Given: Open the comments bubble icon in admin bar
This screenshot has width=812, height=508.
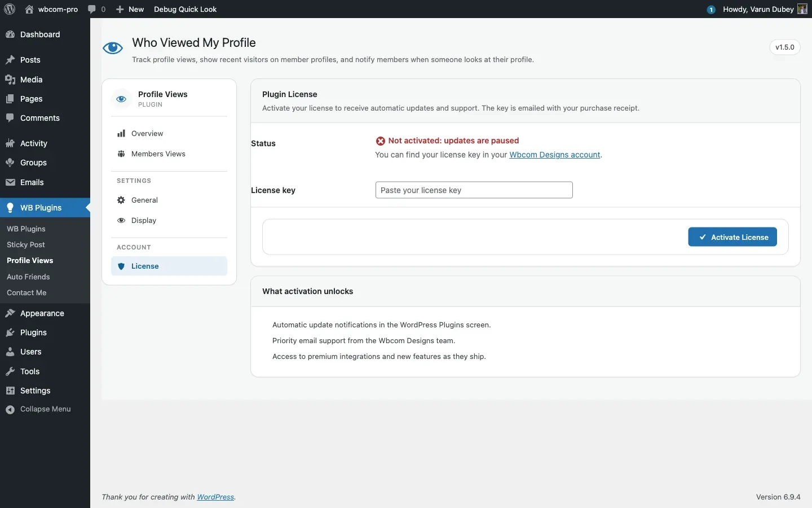Looking at the screenshot, I should pos(92,9).
